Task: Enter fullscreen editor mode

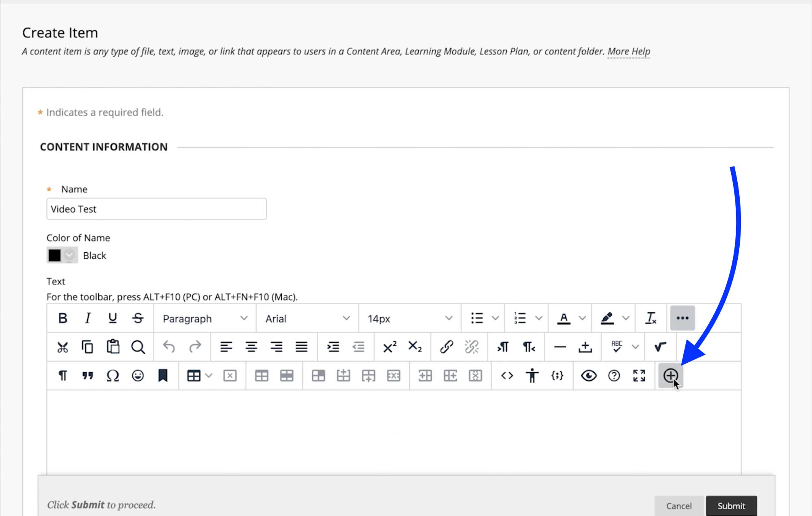Action: coord(639,375)
